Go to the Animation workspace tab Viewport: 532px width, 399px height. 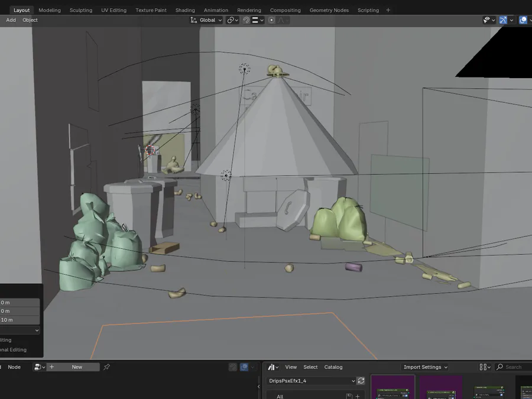216,10
